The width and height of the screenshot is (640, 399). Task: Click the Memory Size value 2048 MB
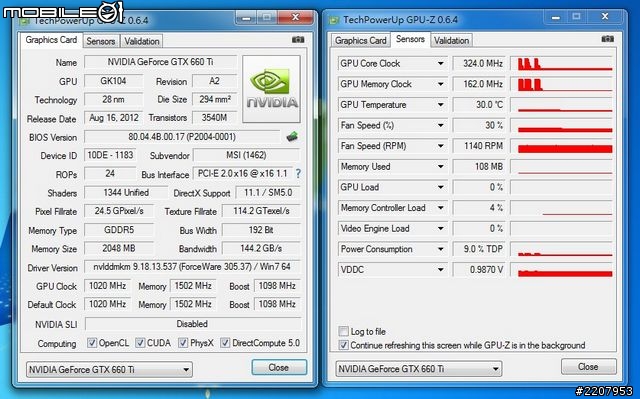pos(119,248)
